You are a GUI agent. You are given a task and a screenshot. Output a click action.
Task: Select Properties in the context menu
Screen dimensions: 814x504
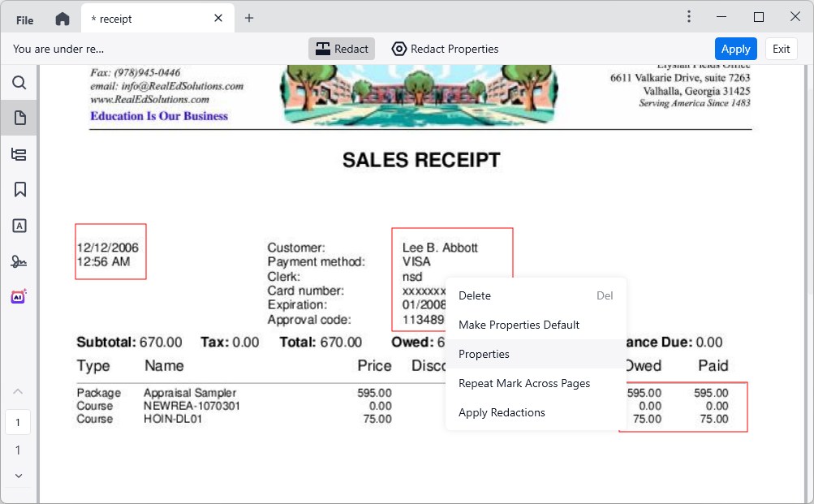[x=484, y=354]
